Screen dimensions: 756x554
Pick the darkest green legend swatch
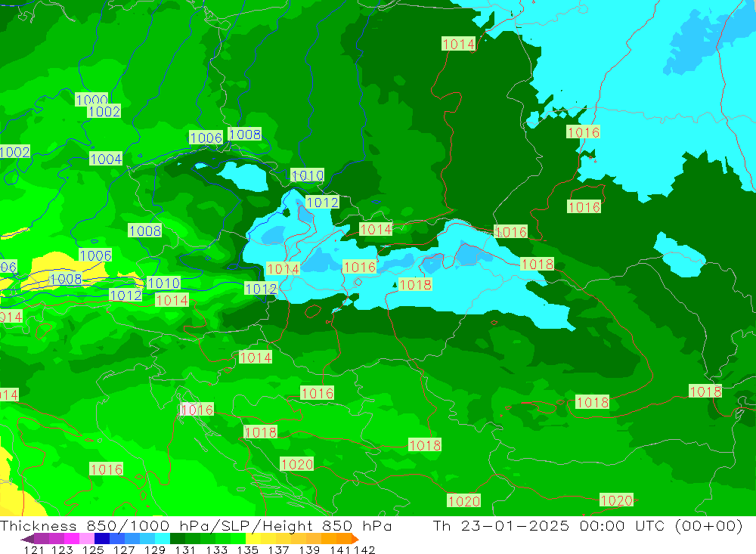pyautogui.click(x=178, y=539)
